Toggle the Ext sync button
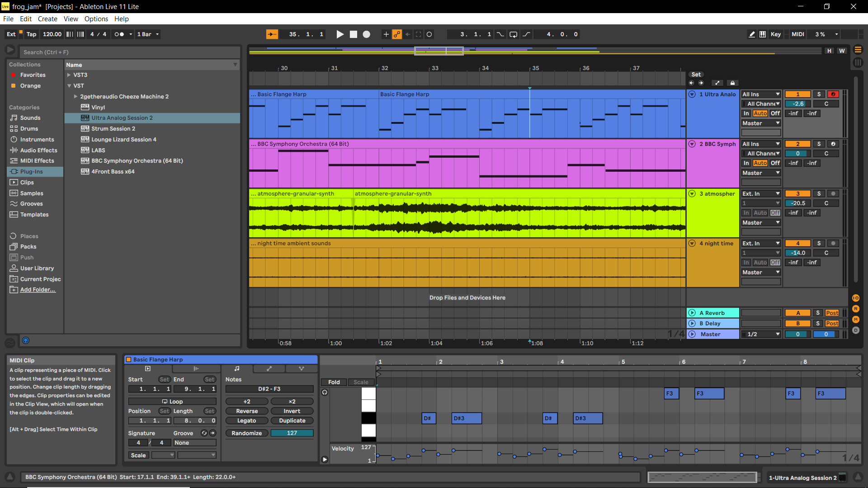 coord(11,34)
